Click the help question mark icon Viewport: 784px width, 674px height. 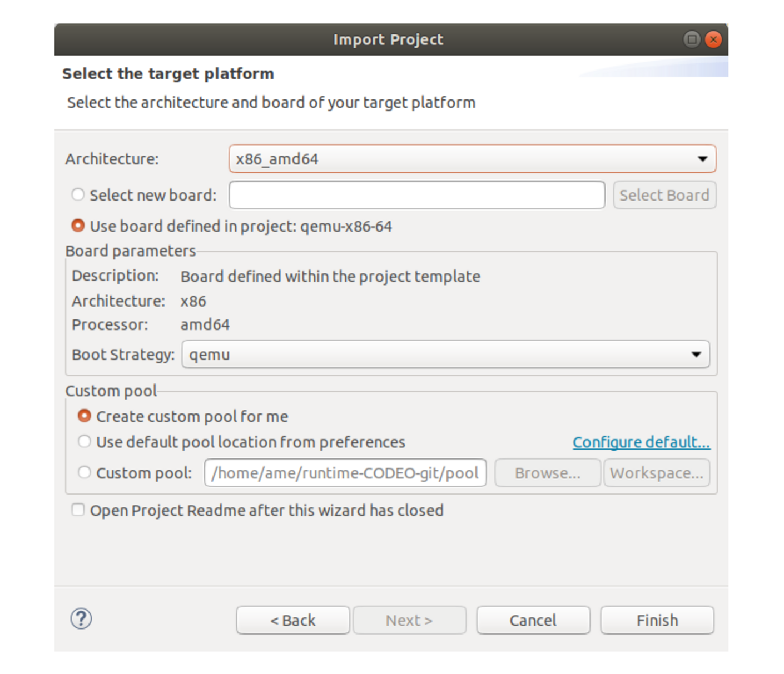81,618
